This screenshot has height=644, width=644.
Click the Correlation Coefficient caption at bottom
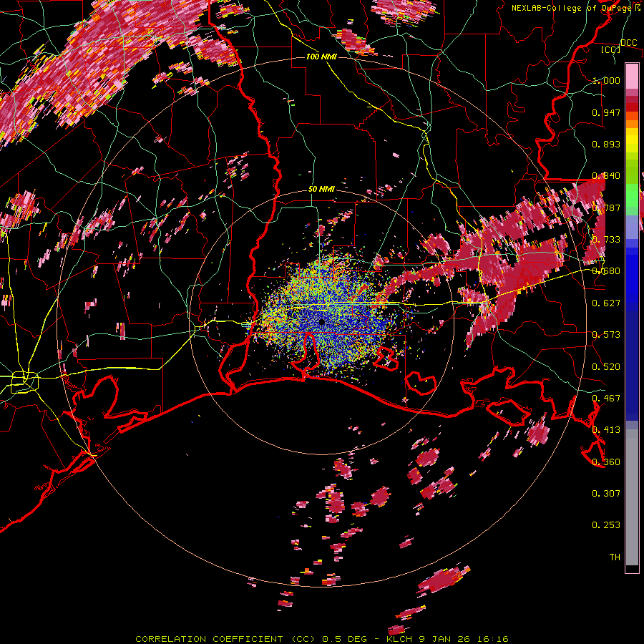[322, 639]
